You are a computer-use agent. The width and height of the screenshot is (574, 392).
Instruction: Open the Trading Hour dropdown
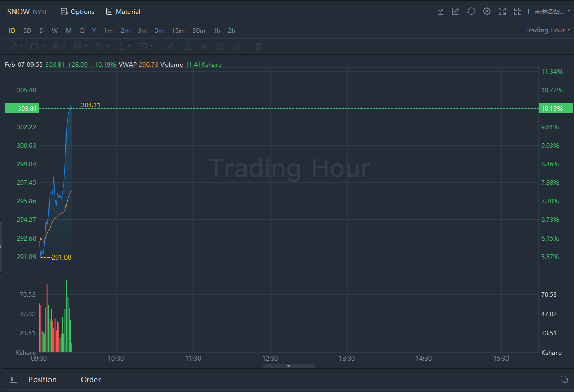[x=547, y=30]
